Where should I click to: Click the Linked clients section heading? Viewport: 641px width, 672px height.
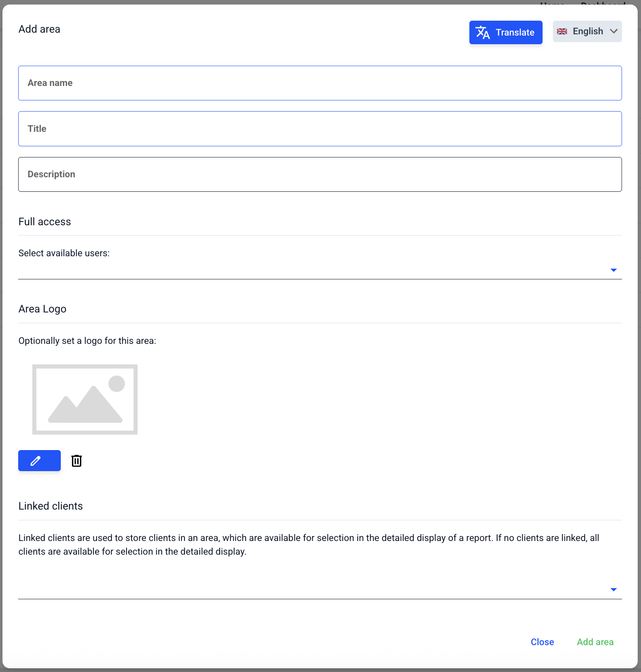50,506
